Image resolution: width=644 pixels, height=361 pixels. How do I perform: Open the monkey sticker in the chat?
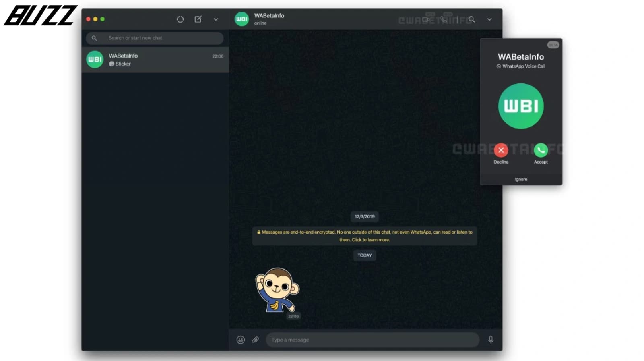277,290
